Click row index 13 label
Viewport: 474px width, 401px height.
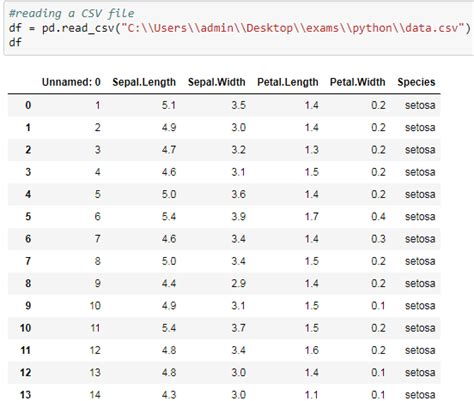[25, 395]
